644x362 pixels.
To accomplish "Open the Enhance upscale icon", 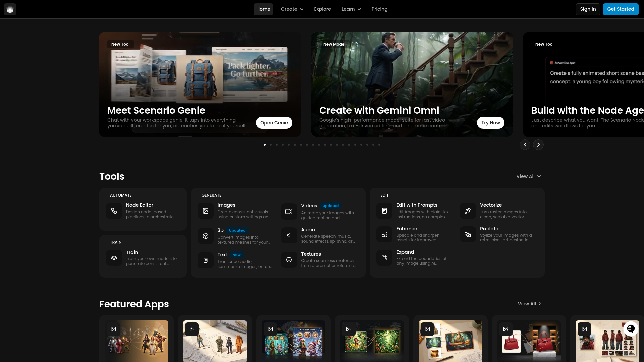I will pos(384,234).
